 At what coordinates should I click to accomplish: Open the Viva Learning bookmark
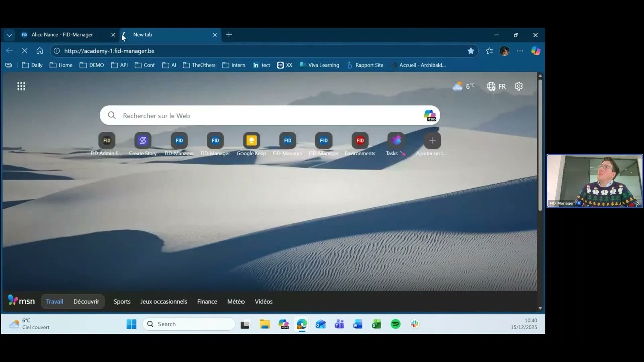click(319, 65)
